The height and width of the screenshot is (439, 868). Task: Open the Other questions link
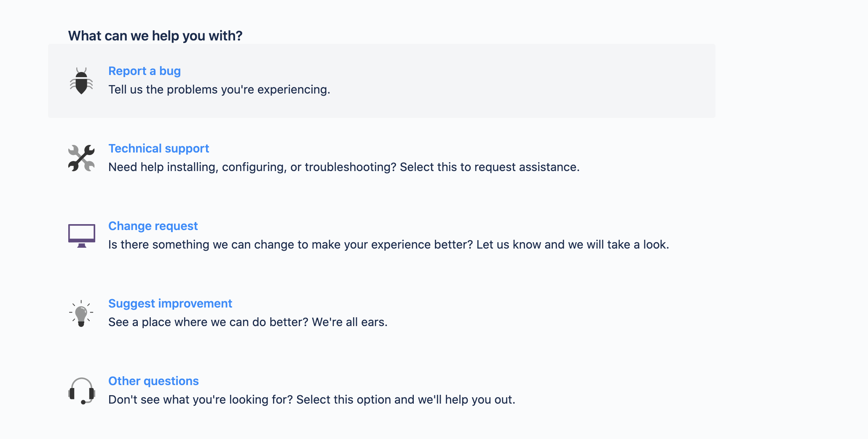point(153,381)
